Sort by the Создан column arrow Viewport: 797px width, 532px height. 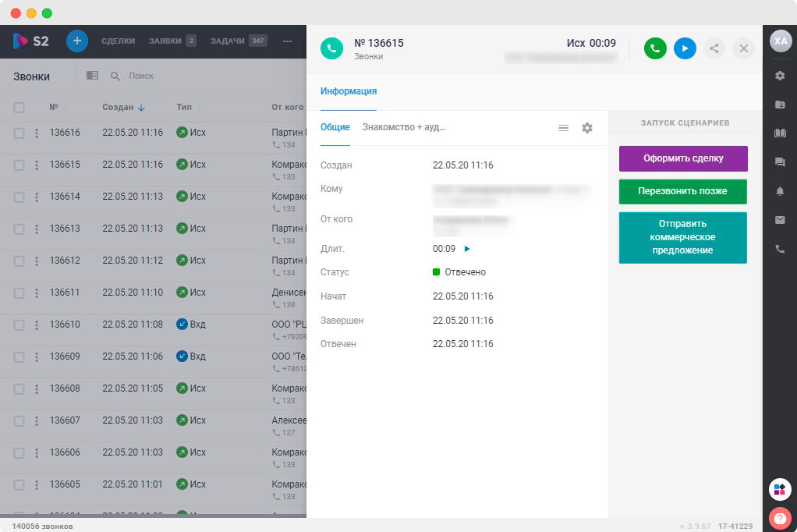[141, 108]
